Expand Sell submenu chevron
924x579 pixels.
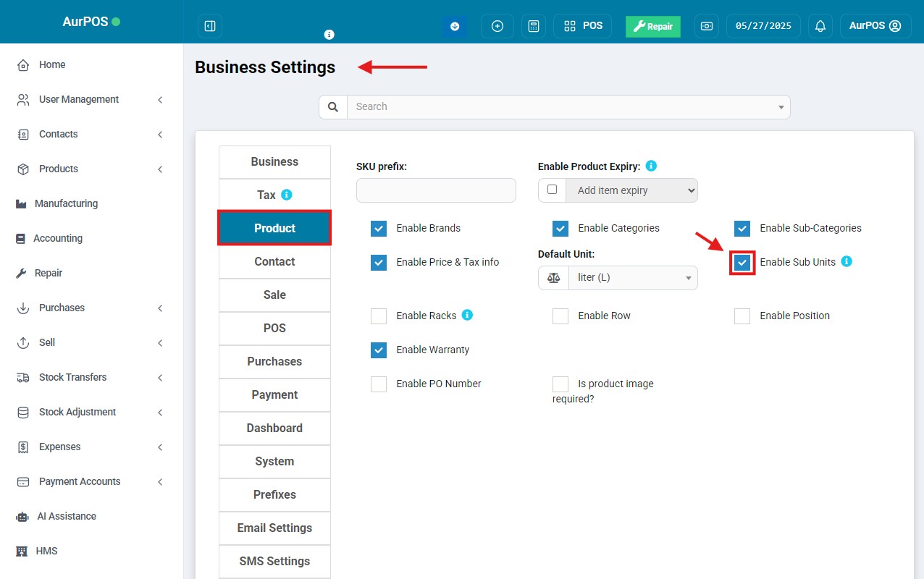tap(160, 343)
